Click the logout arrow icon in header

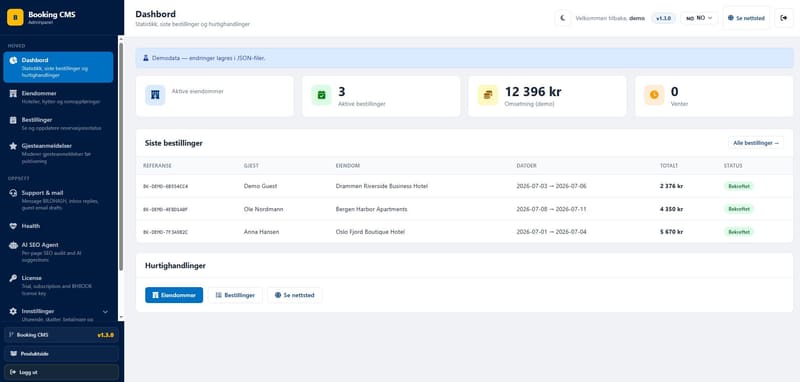click(x=784, y=18)
